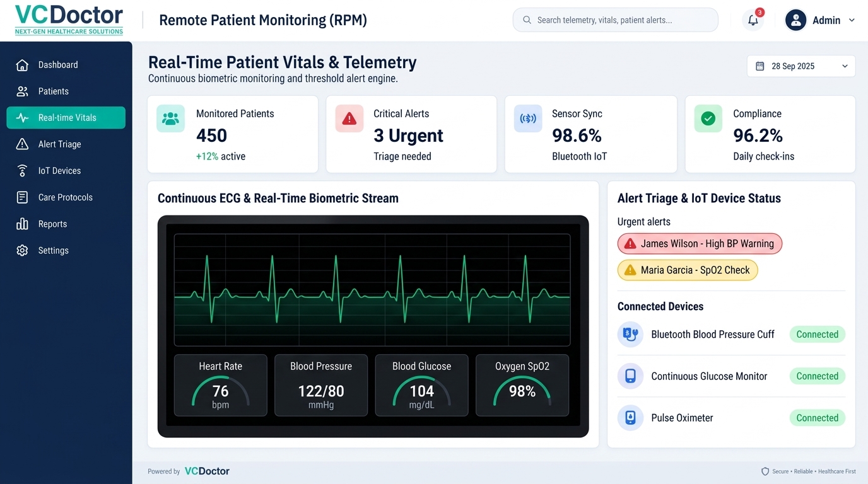The height and width of the screenshot is (484, 868).
Task: Click the Blood Pressure Cuff device icon
Action: (x=630, y=334)
